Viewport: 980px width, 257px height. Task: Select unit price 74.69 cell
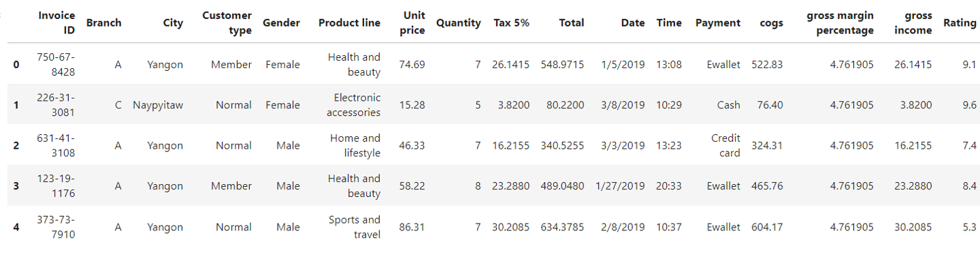[412, 65]
